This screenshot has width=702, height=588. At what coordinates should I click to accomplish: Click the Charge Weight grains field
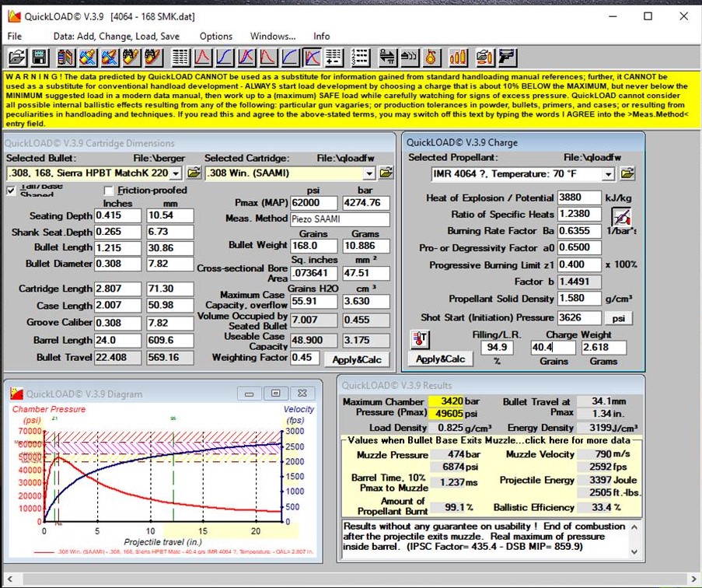click(553, 347)
